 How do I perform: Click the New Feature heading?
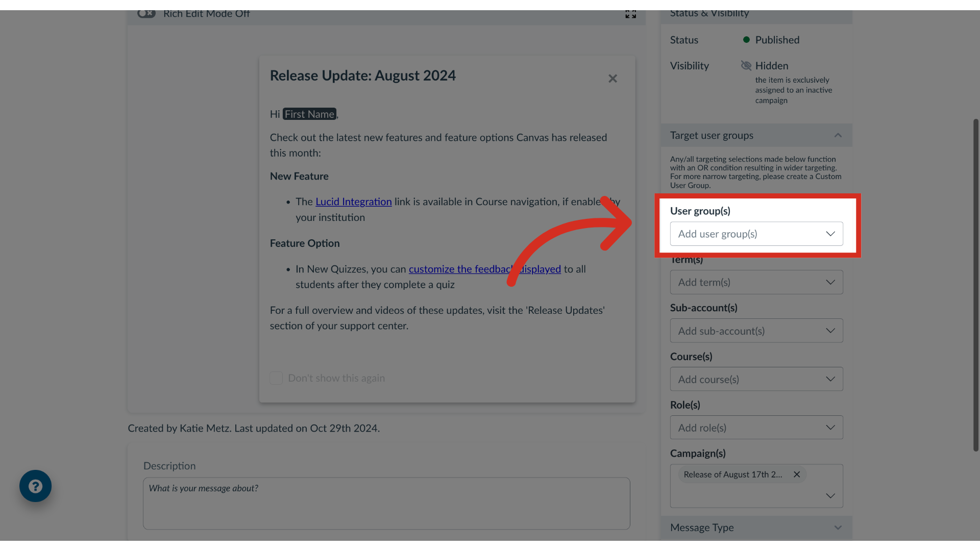299,176
